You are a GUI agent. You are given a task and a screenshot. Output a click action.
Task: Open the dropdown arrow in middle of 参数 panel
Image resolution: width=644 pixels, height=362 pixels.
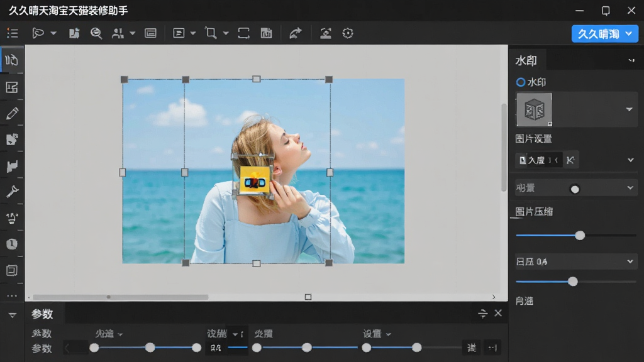coord(235,334)
